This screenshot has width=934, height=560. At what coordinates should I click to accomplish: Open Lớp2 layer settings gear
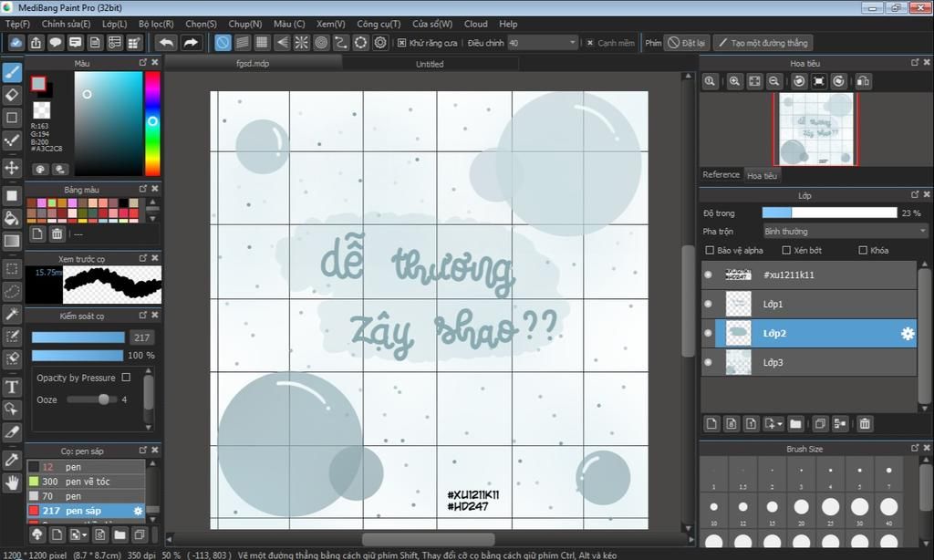click(908, 334)
